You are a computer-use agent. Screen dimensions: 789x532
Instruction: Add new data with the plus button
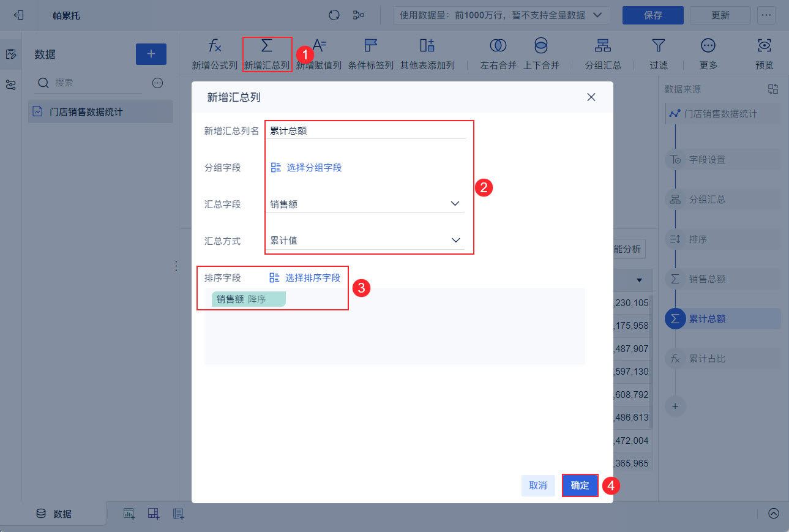click(151, 54)
